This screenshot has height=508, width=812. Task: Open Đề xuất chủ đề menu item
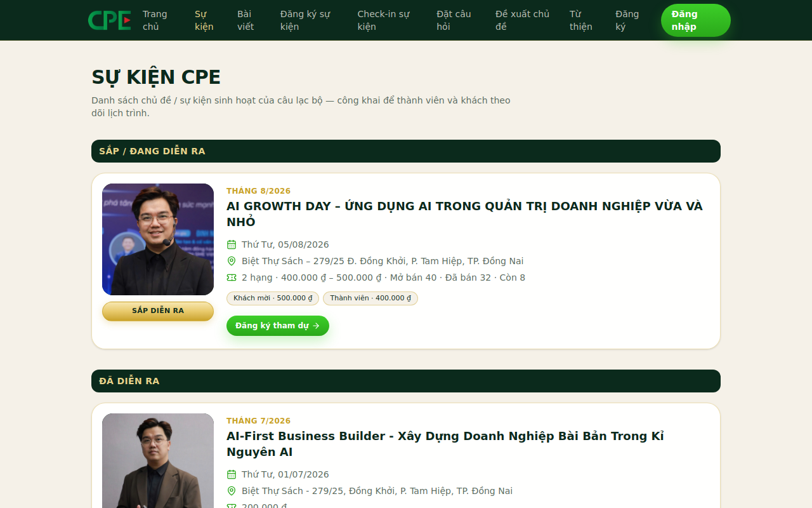522,20
